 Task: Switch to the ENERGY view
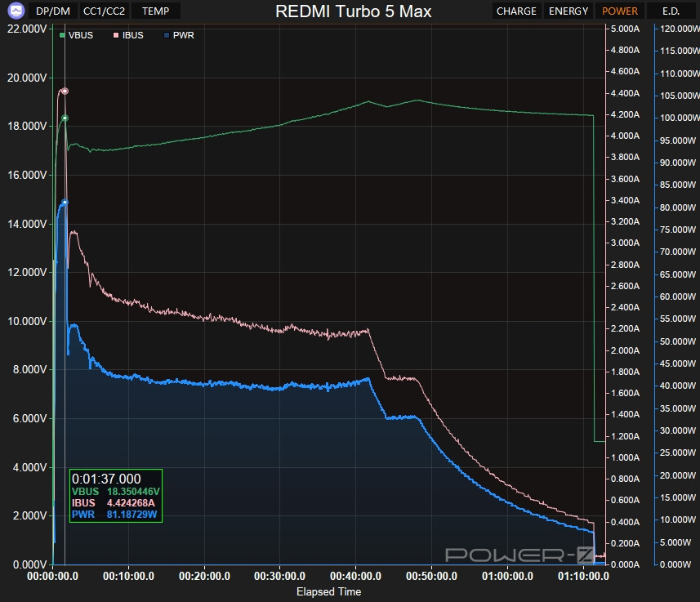tap(568, 11)
